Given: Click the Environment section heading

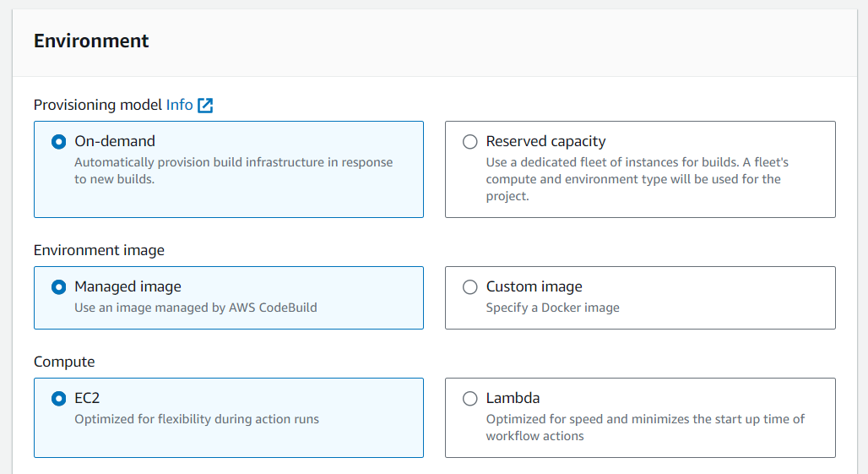Looking at the screenshot, I should (x=91, y=41).
